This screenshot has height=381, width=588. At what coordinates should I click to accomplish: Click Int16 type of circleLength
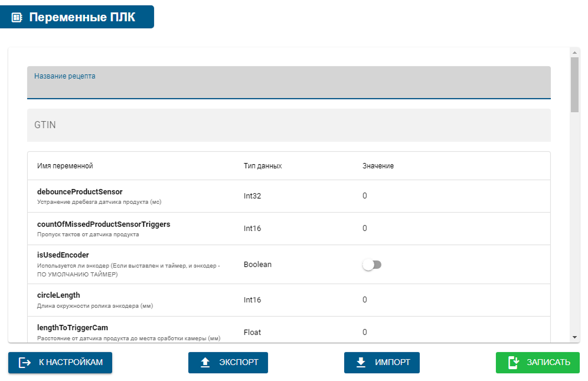click(x=252, y=300)
